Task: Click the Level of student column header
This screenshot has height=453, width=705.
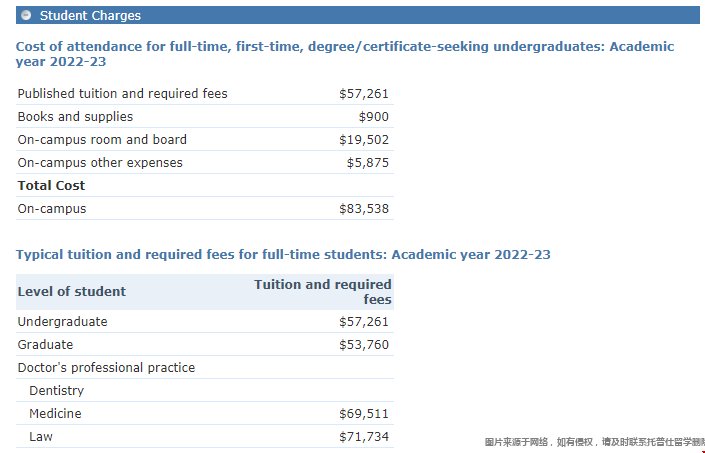Action: tap(72, 292)
